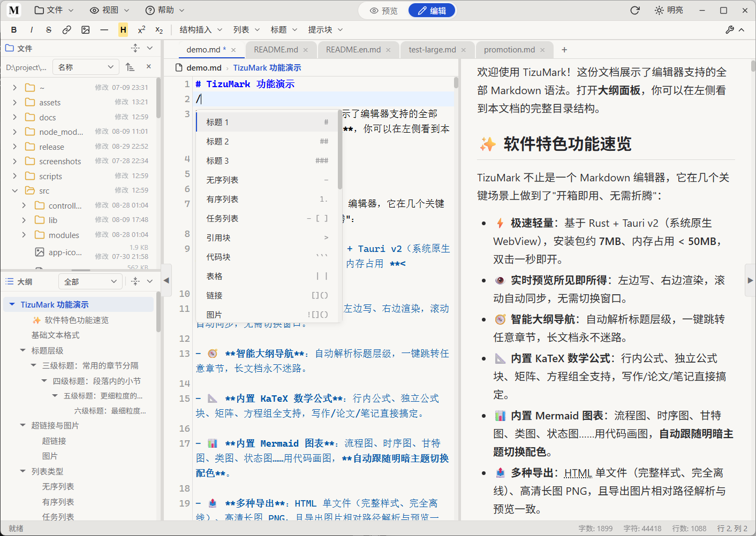Screen dimensions: 756x536
Task: Click file panel locate/expand icon
Action: click(x=135, y=48)
